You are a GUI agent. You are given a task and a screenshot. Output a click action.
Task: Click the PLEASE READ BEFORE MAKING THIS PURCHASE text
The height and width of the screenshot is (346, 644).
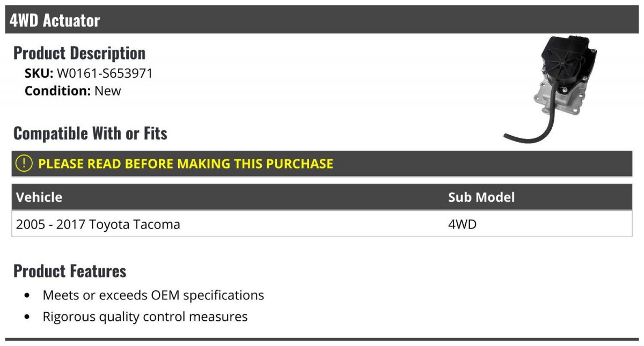pos(186,164)
